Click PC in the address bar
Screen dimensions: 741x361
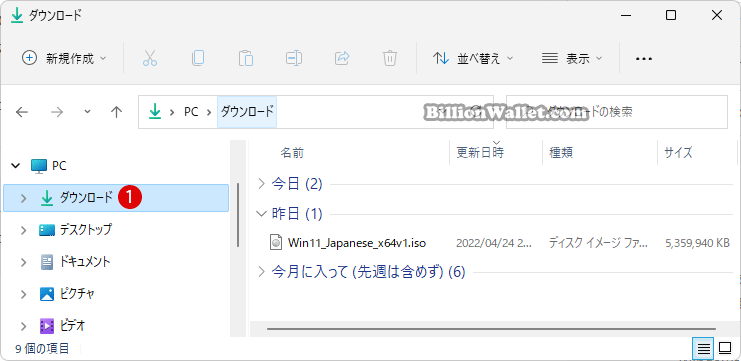[x=191, y=112]
